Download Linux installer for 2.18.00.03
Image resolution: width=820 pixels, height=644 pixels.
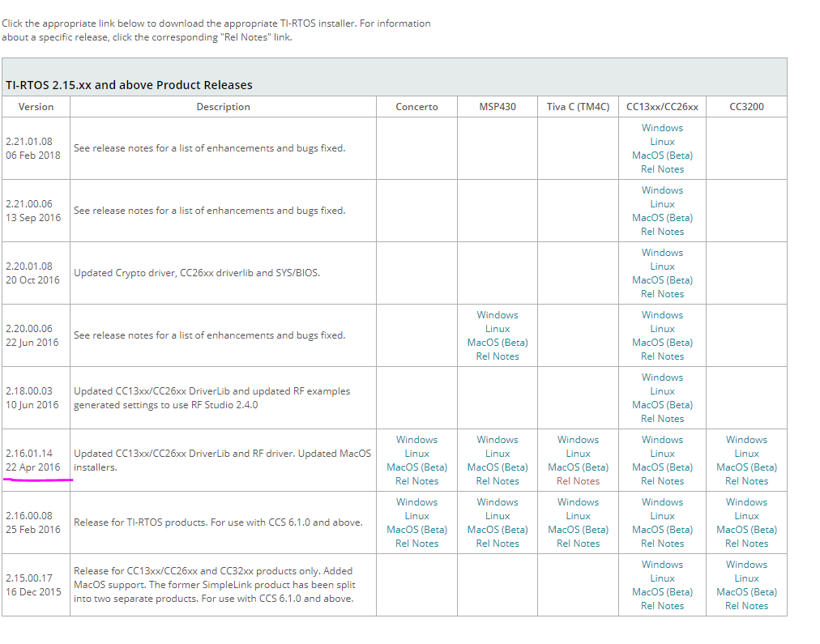pyautogui.click(x=662, y=391)
